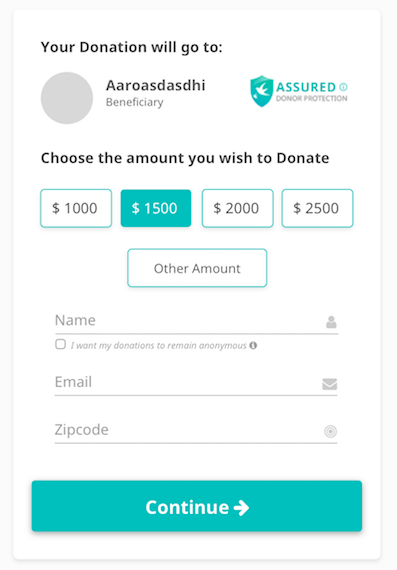Screen dimensions: 397x570
Task: Click the Assured shield bird logo
Action: click(261, 91)
